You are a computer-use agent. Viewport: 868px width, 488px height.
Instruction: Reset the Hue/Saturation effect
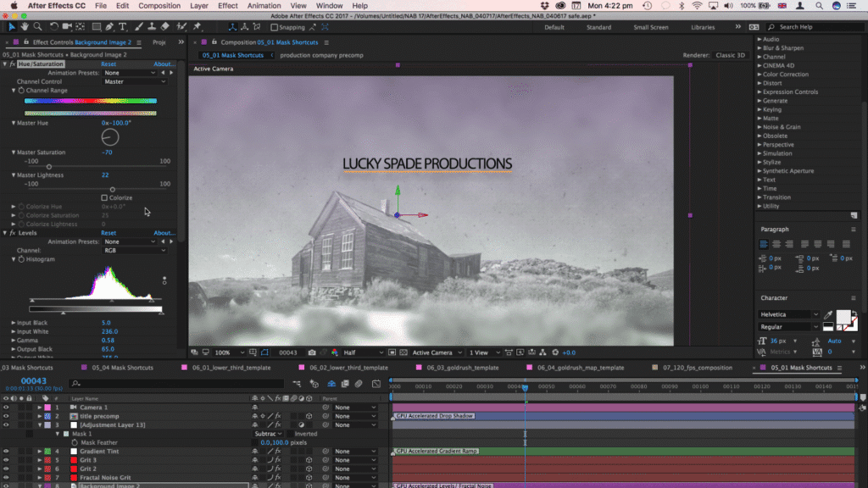click(108, 64)
